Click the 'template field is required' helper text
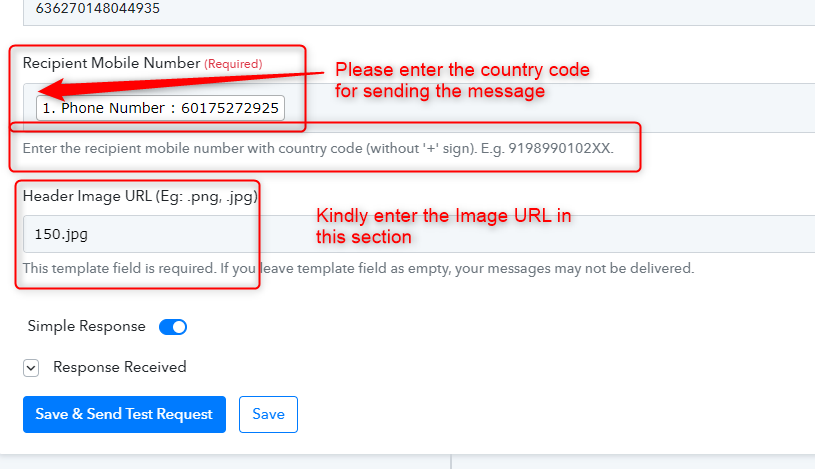 [358, 269]
